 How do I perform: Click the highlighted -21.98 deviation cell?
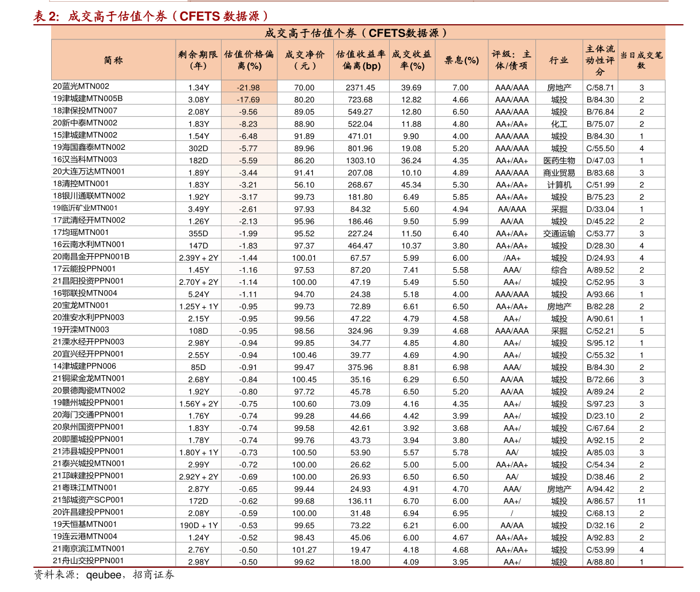click(249, 87)
